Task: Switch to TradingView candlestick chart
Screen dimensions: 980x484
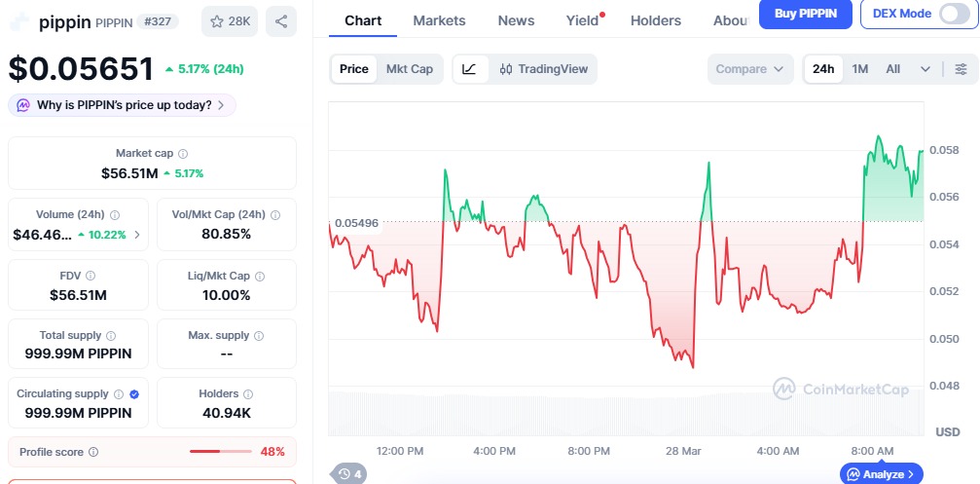Action: pyautogui.click(x=543, y=69)
